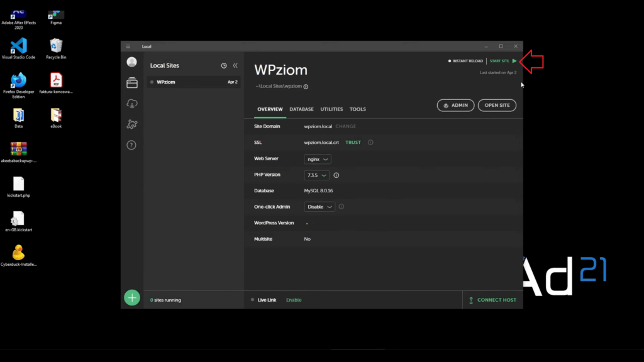Click the green add new site button

[131, 297]
